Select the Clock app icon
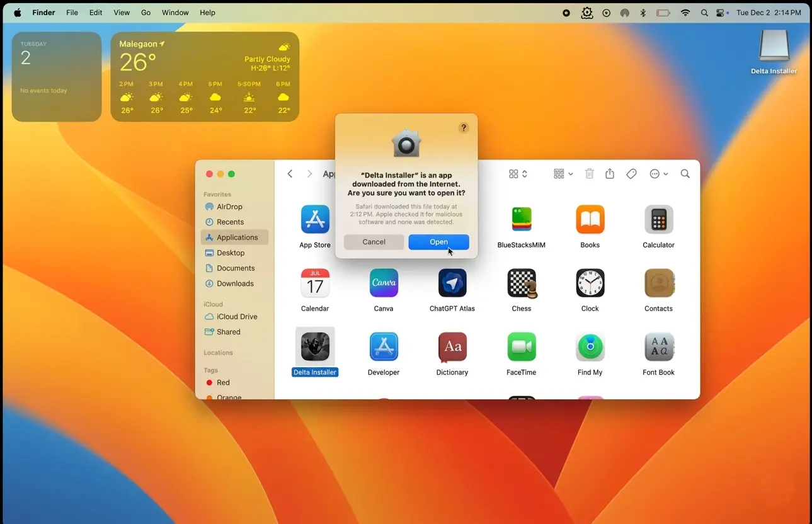This screenshot has height=524, width=812. 590,283
